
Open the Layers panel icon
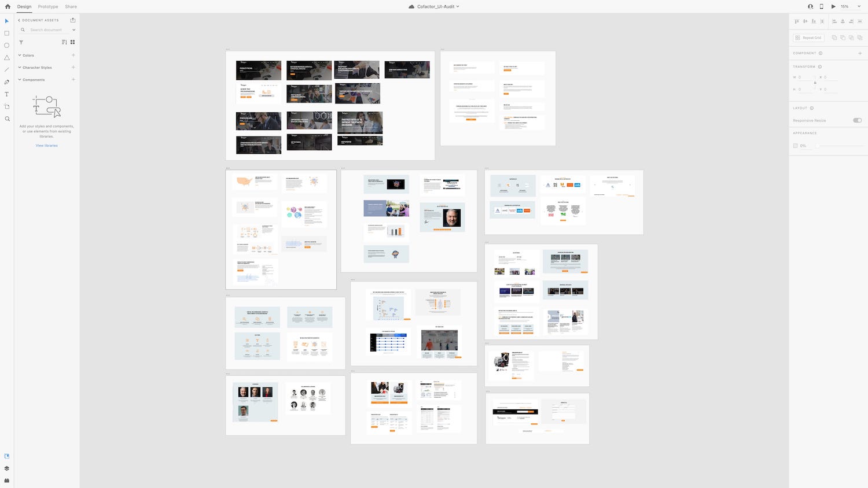point(7,468)
